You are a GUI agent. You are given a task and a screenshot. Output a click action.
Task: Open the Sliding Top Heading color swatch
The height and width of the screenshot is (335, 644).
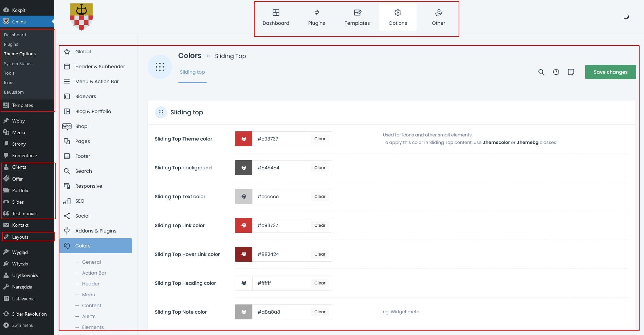pyautogui.click(x=243, y=283)
